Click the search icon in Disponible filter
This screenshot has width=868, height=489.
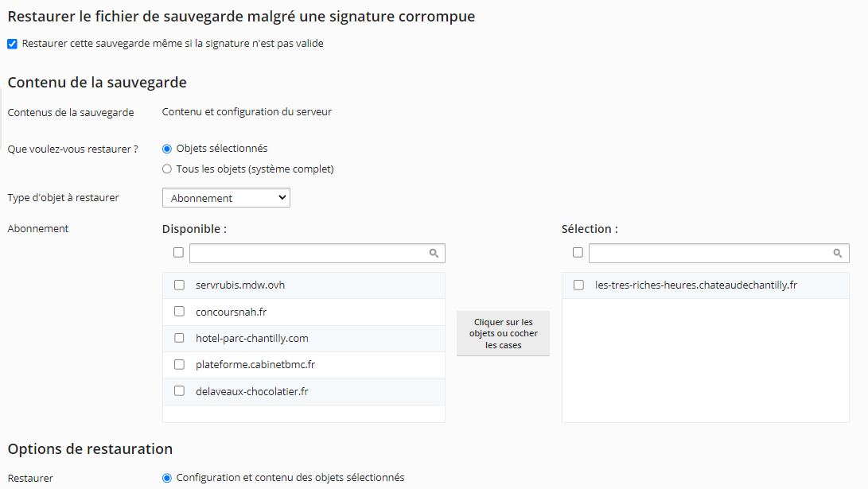point(434,254)
